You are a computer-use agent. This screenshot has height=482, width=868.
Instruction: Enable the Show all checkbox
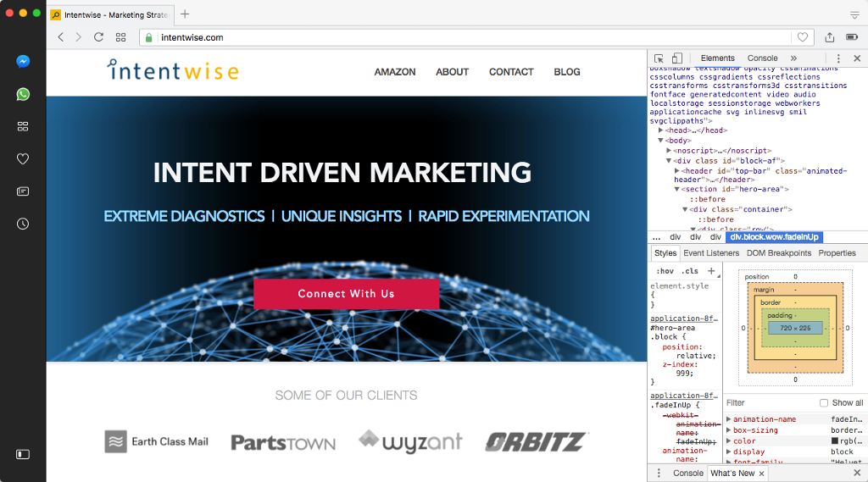click(x=824, y=403)
